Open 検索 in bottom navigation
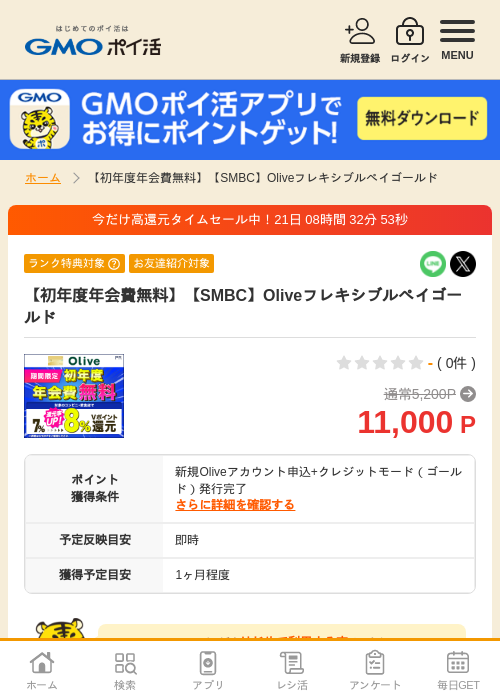 pos(125,671)
